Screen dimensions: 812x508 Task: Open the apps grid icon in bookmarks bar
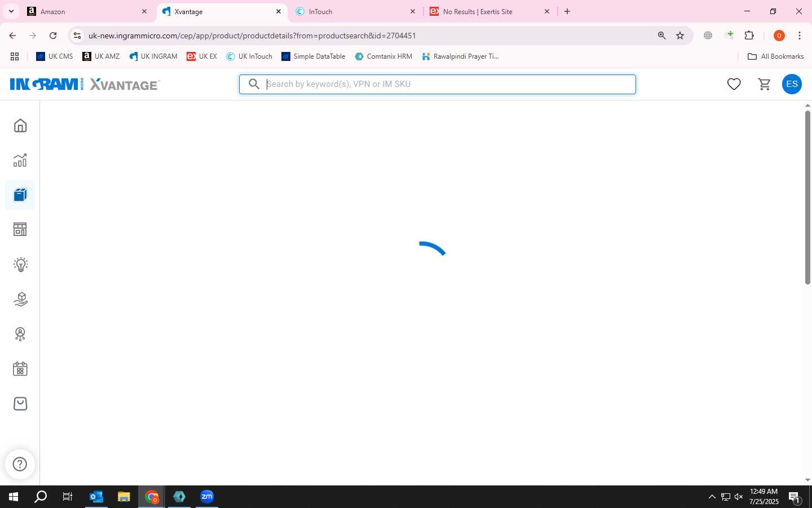point(15,56)
